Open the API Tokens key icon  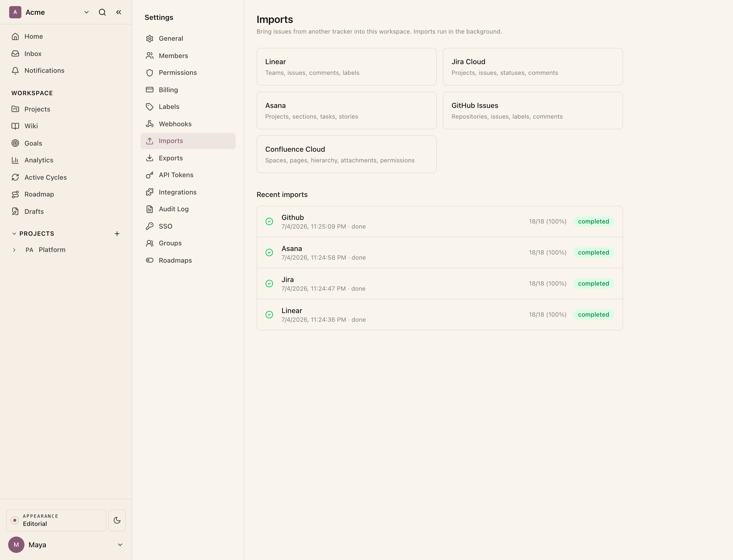click(x=150, y=175)
